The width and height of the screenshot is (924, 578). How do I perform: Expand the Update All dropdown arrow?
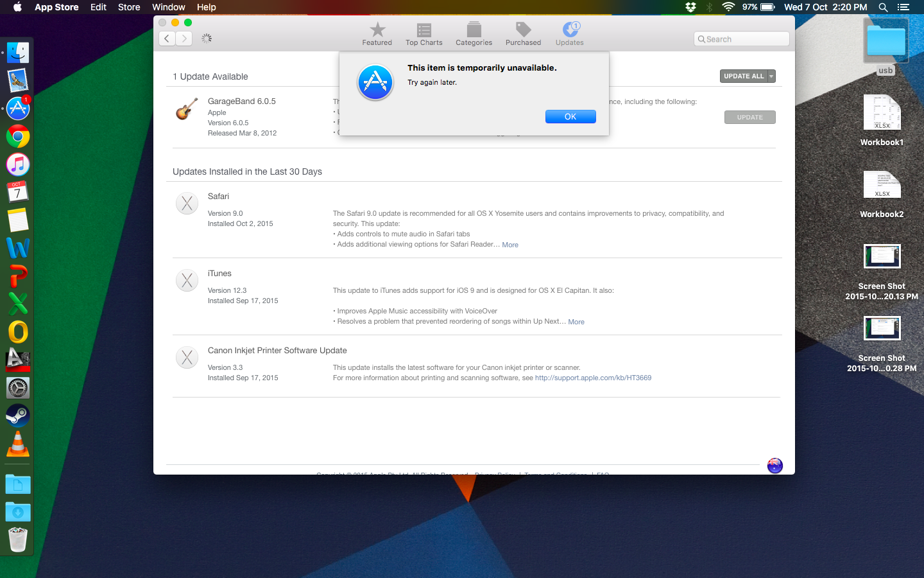[x=772, y=76]
